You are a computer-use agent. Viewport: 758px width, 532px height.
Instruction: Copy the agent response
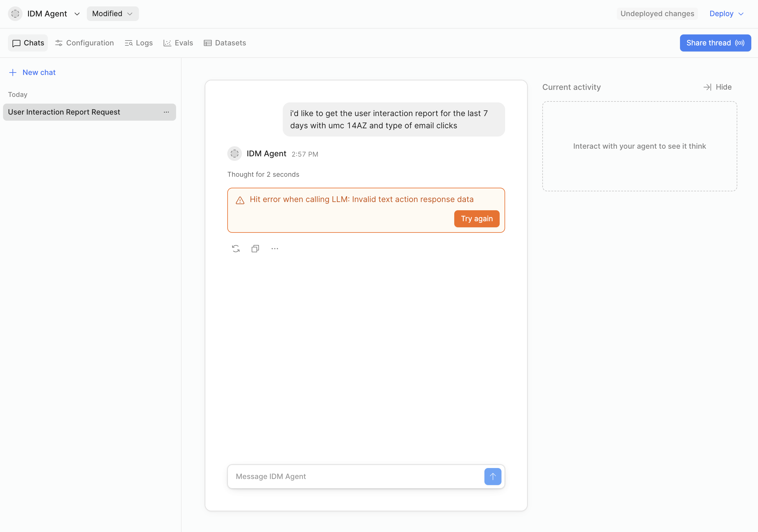coord(255,249)
